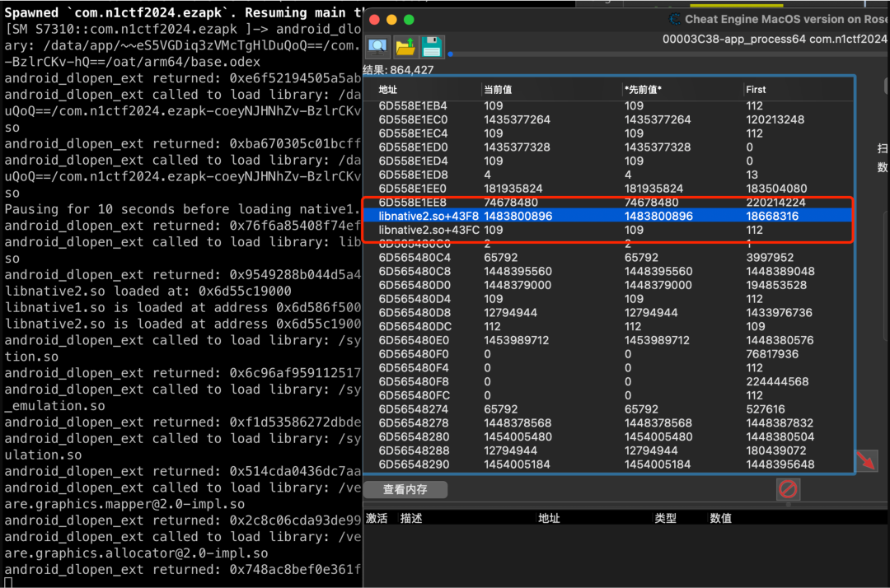
Task: Click the 激活 column in address table
Action: (x=377, y=519)
